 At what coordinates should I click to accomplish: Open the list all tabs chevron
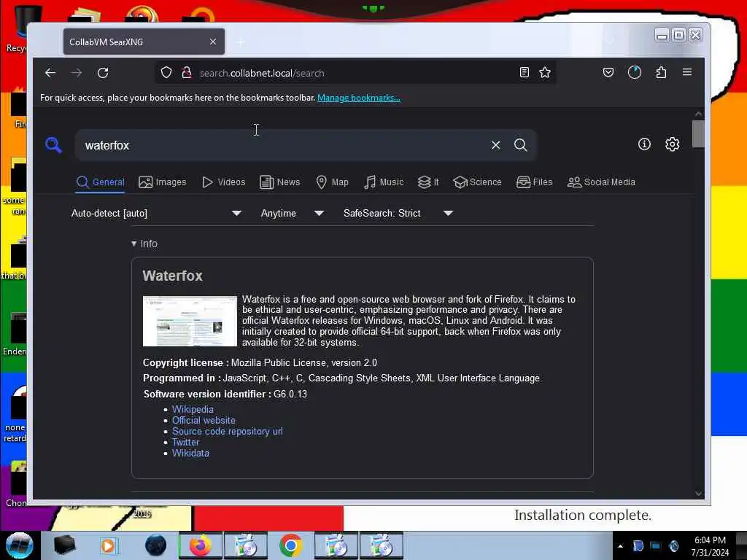click(x=611, y=42)
